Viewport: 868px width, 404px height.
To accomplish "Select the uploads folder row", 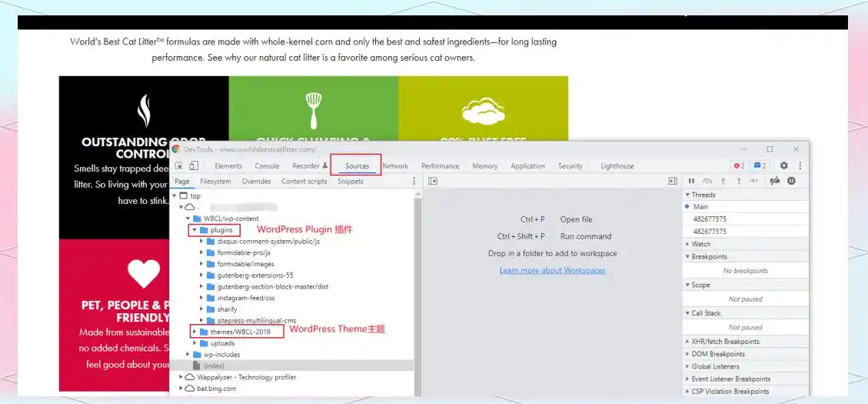I will (x=291, y=343).
